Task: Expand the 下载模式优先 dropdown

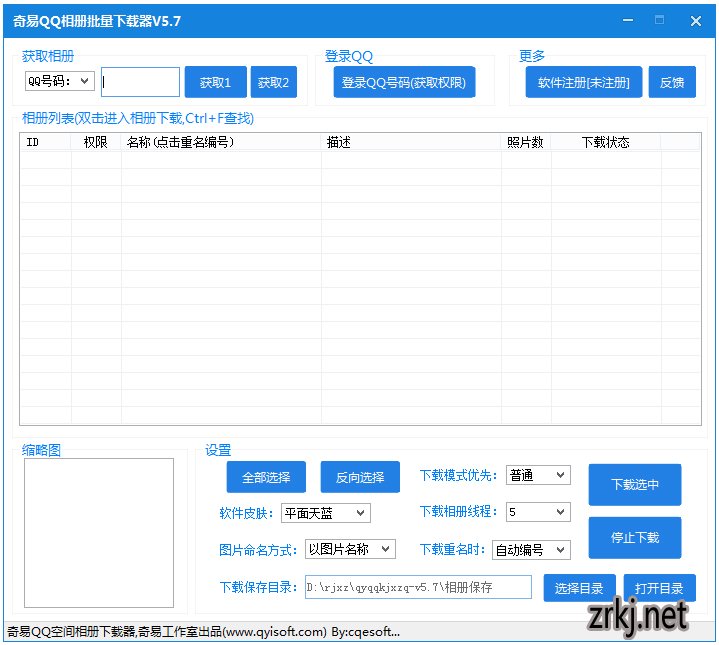Action: click(x=538, y=475)
